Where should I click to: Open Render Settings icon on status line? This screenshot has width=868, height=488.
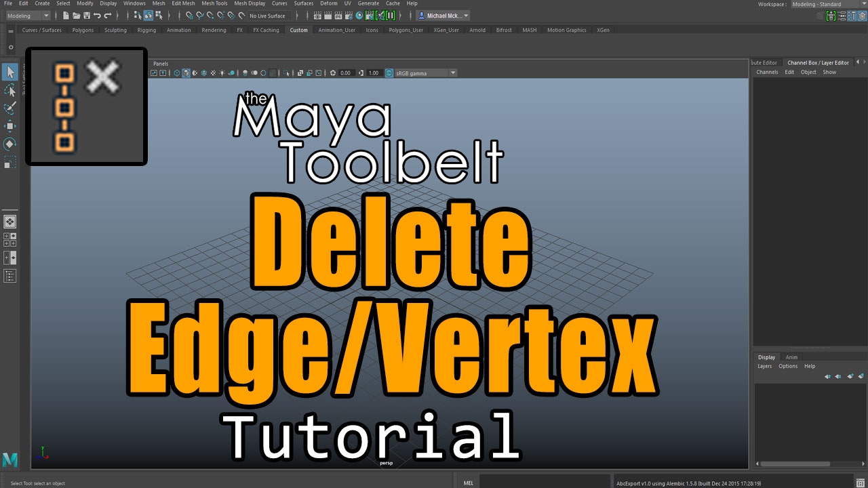(349, 16)
